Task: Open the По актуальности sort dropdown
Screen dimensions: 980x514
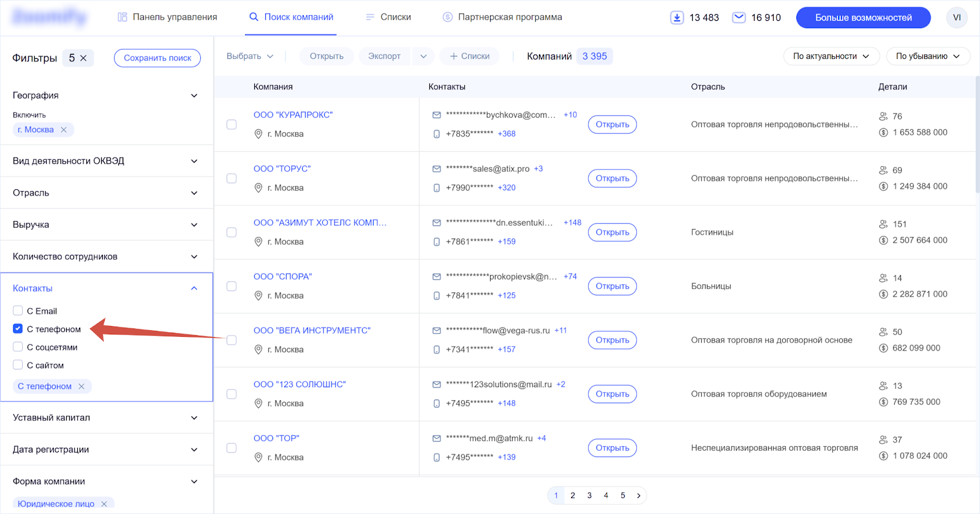Action: pyautogui.click(x=831, y=56)
